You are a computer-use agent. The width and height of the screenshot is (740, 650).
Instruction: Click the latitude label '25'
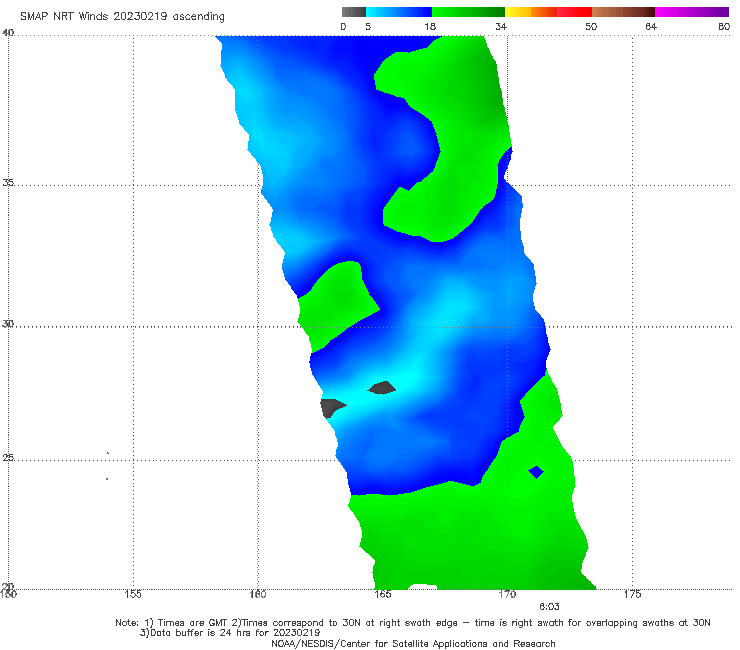click(8, 457)
